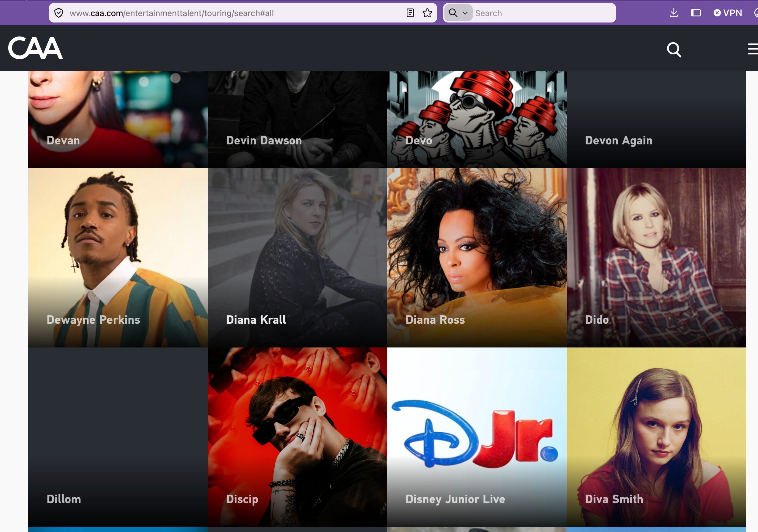Open the CAA site search magnifier
The image size is (758, 532).
674,50
